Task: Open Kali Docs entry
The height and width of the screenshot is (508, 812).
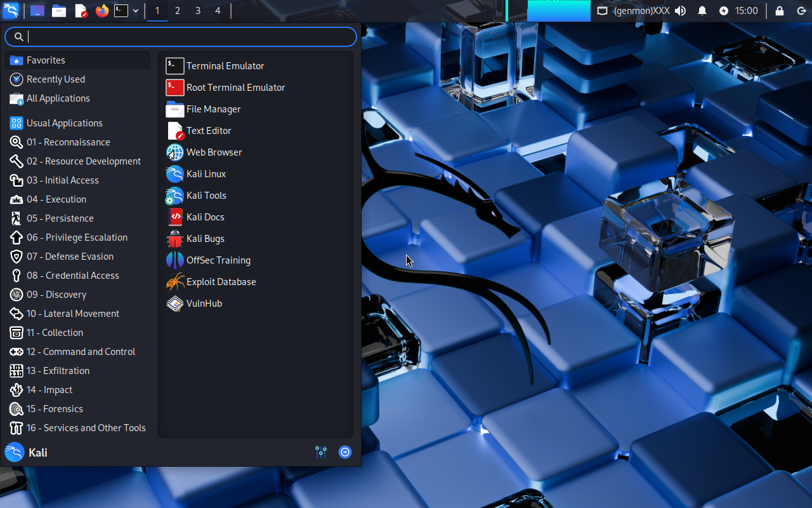Action: click(255, 217)
